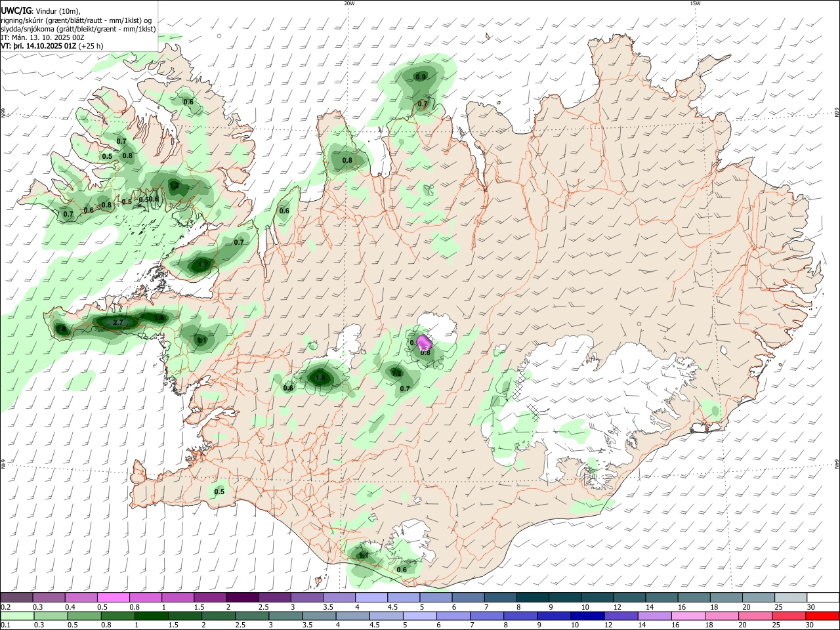The width and height of the screenshot is (840, 630).
Task: Click the rigning/skúrir legend description line
Action: coord(76,20)
